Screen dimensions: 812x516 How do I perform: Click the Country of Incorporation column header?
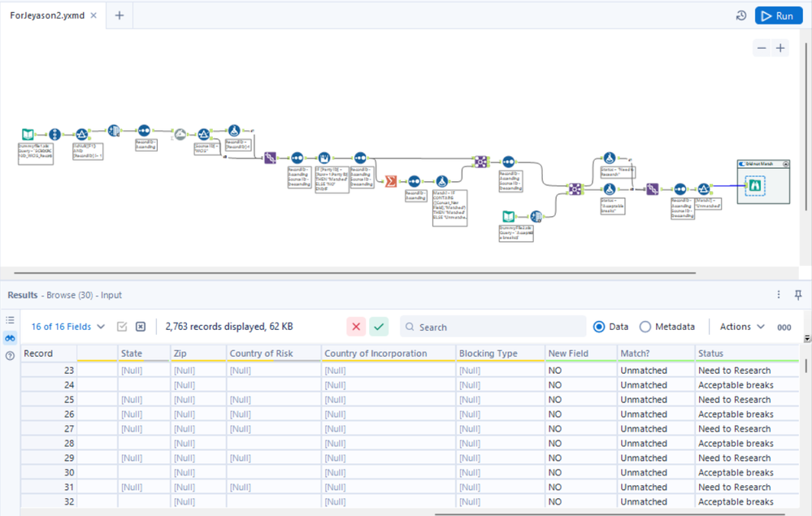389,353
